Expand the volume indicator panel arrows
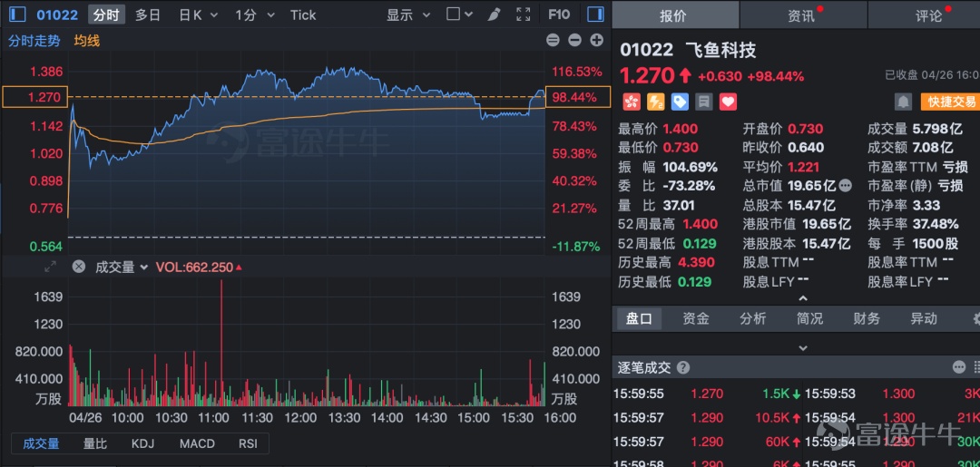Image resolution: width=980 pixels, height=467 pixels. 51,268
